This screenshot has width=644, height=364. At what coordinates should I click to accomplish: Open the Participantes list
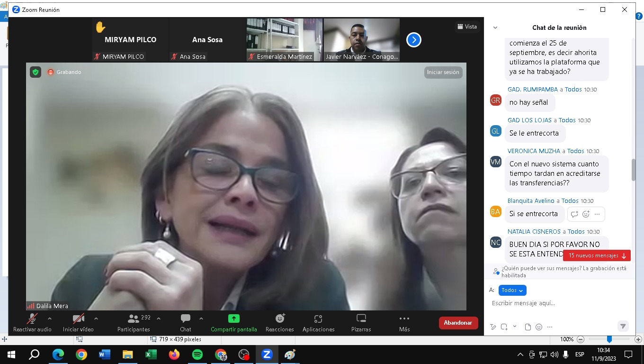(x=134, y=322)
